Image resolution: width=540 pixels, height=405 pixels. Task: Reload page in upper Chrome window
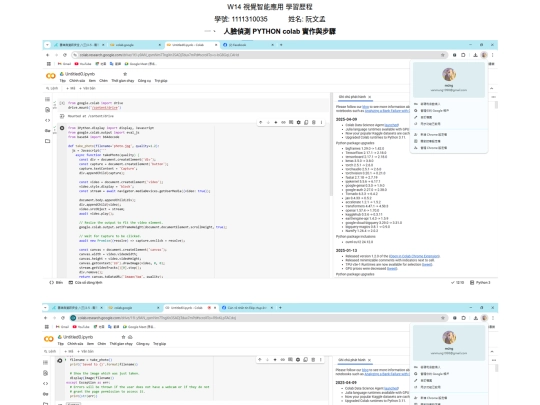click(65, 55)
